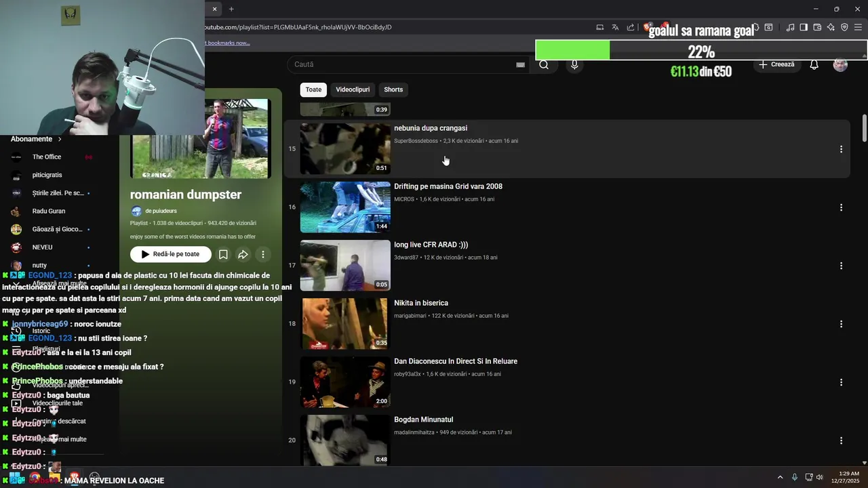Image resolution: width=868 pixels, height=488 pixels.
Task: Open the Brave Wallet icon
Action: point(817,27)
